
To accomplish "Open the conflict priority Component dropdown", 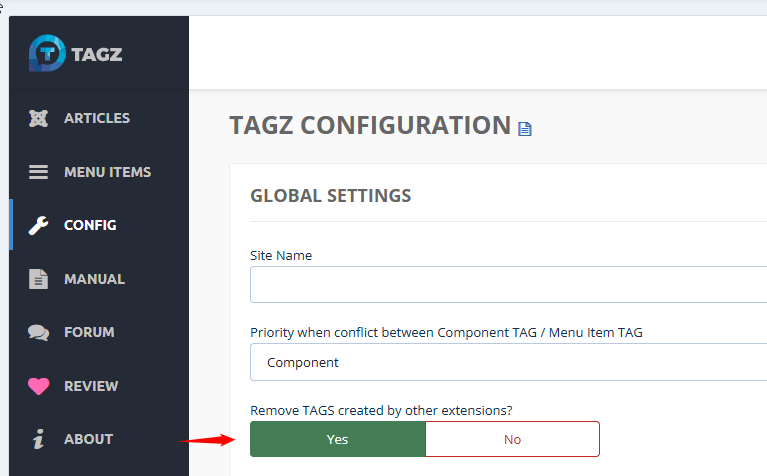I will point(508,362).
